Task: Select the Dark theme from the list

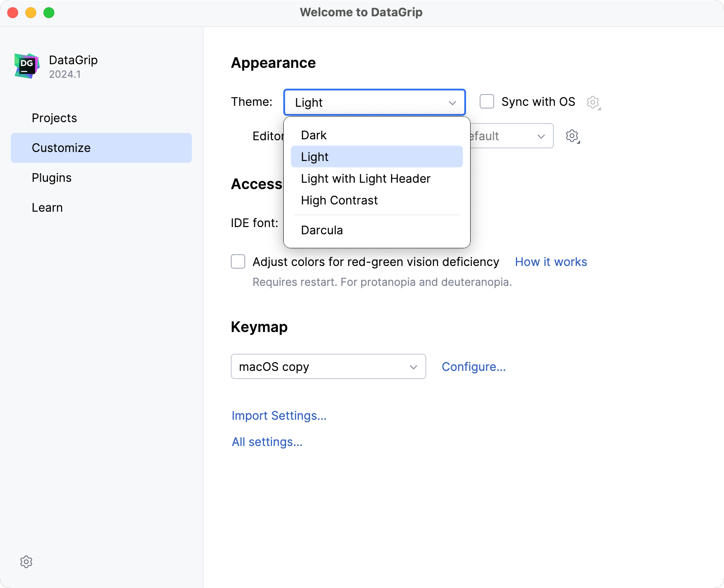Action: pos(314,134)
